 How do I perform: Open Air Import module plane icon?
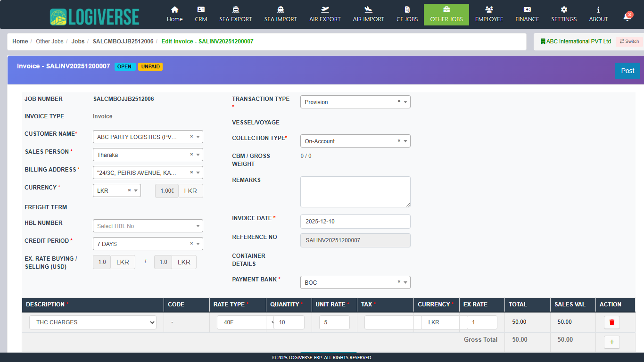pos(368,10)
